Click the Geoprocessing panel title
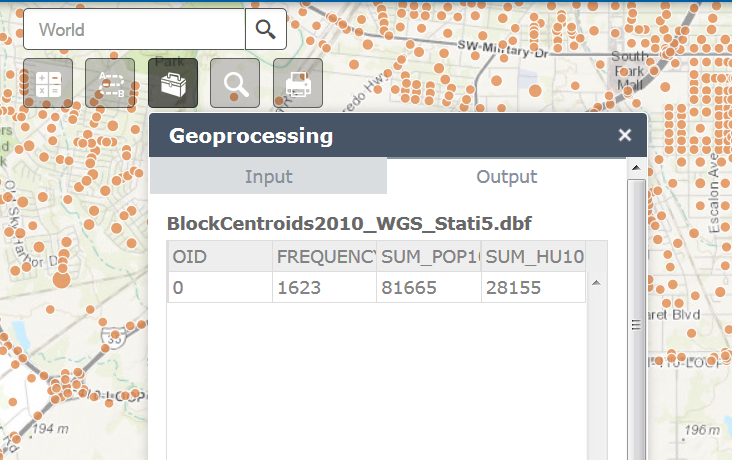732x460 pixels. 251,136
